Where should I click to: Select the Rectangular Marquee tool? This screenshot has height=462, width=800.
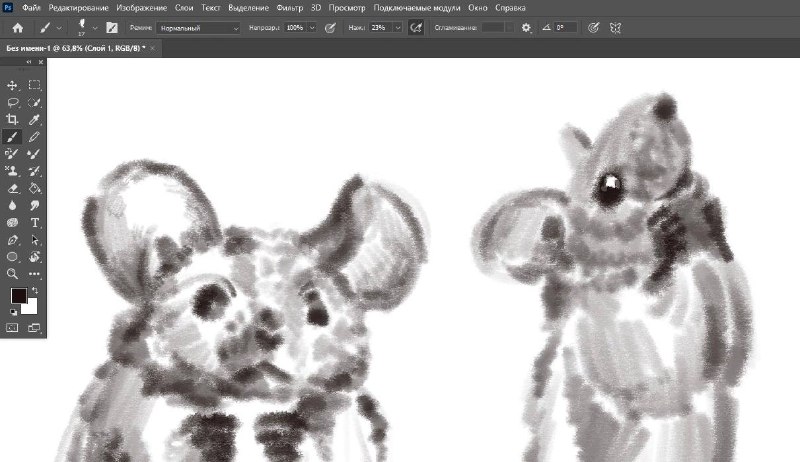[35, 85]
